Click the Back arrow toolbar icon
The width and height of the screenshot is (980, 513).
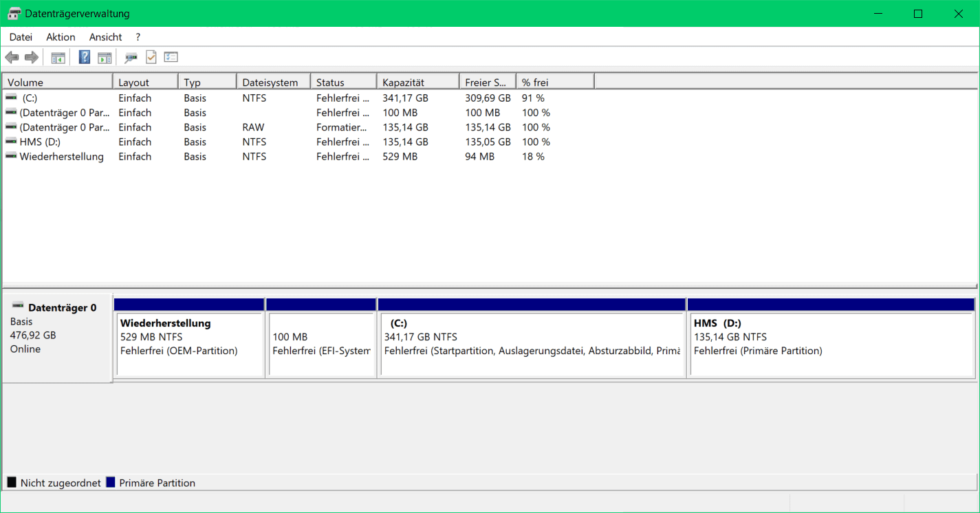12,57
